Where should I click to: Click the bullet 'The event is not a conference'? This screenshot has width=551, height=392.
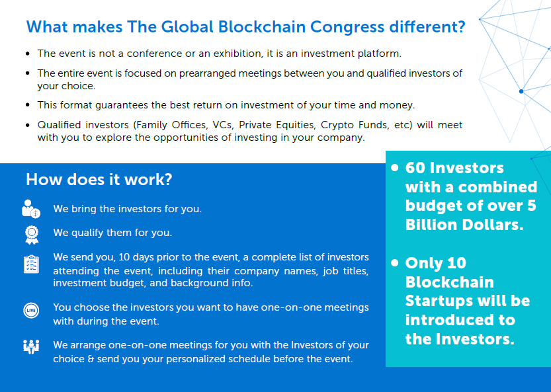tap(220, 54)
